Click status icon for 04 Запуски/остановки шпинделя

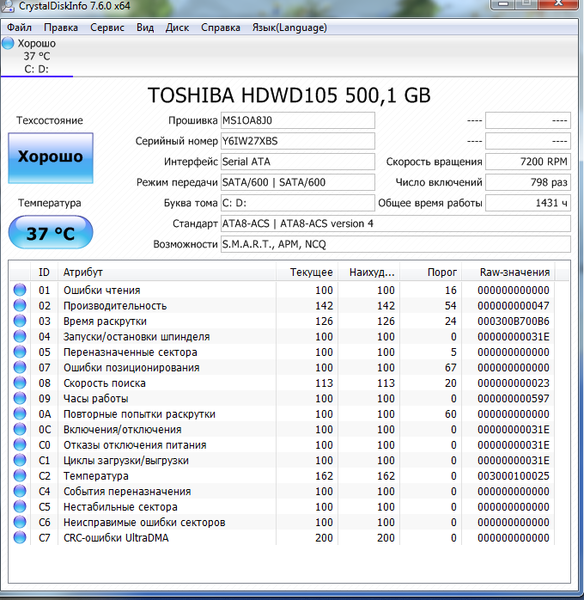pyautogui.click(x=20, y=336)
